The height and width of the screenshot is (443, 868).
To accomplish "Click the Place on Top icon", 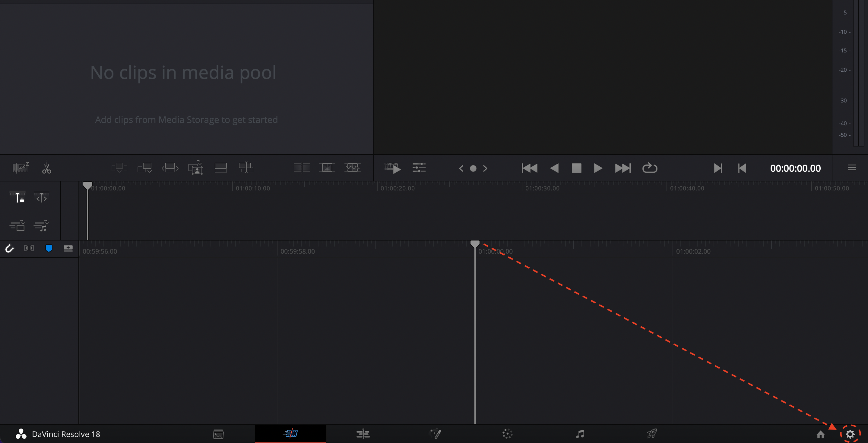I will pos(220,167).
